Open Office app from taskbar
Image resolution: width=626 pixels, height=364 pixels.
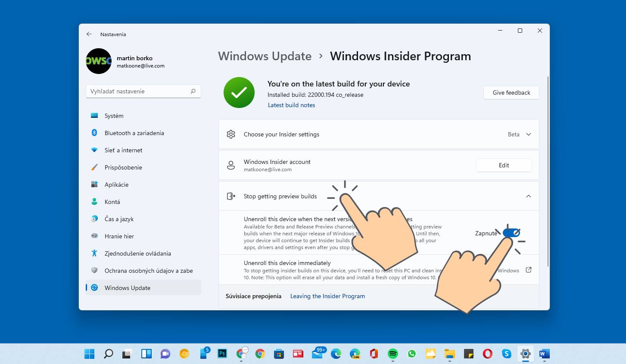point(374,354)
